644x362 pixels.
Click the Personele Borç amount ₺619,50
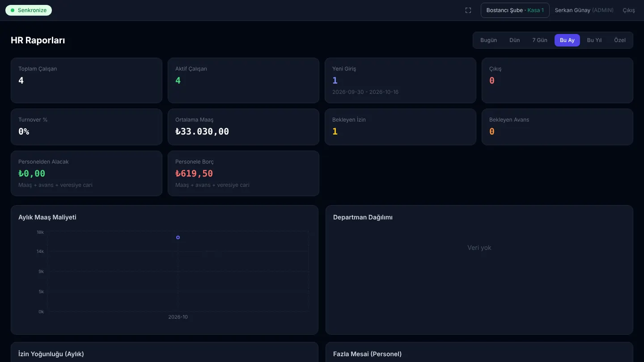(x=194, y=174)
